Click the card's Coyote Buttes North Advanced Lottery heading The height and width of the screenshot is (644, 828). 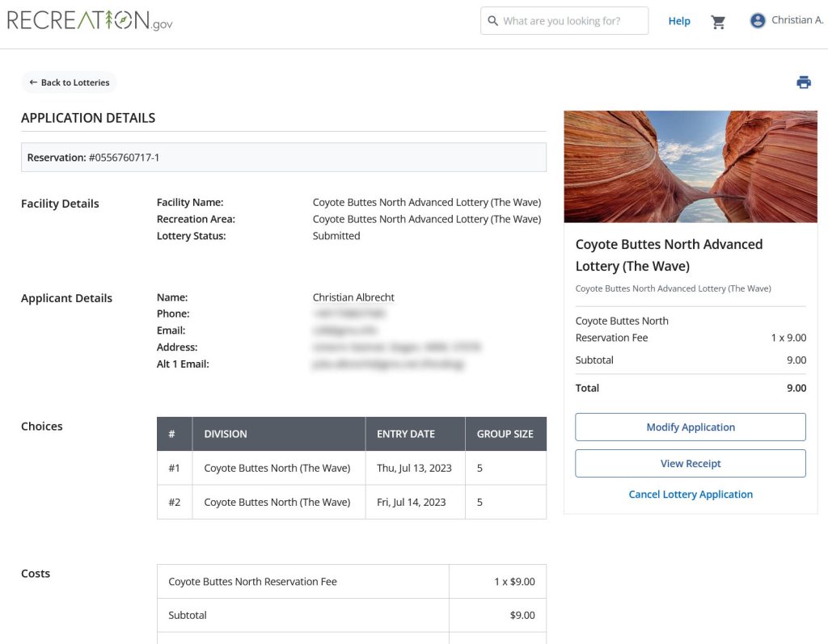coord(669,255)
